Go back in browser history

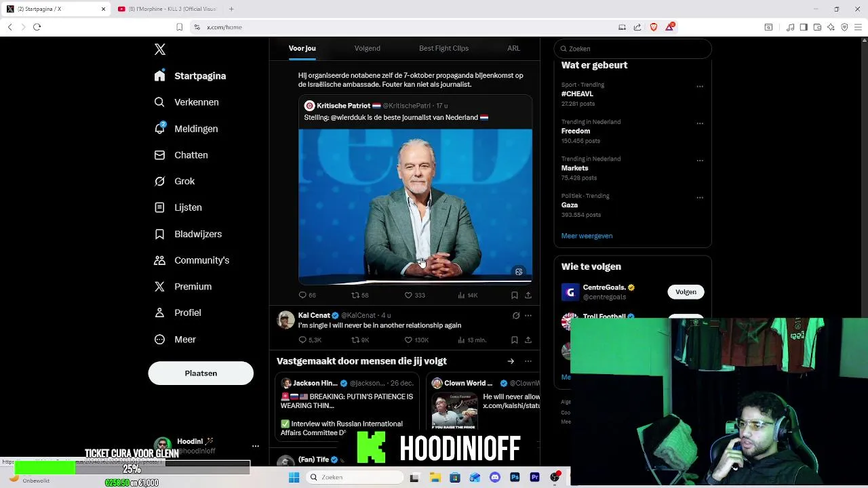point(10,27)
